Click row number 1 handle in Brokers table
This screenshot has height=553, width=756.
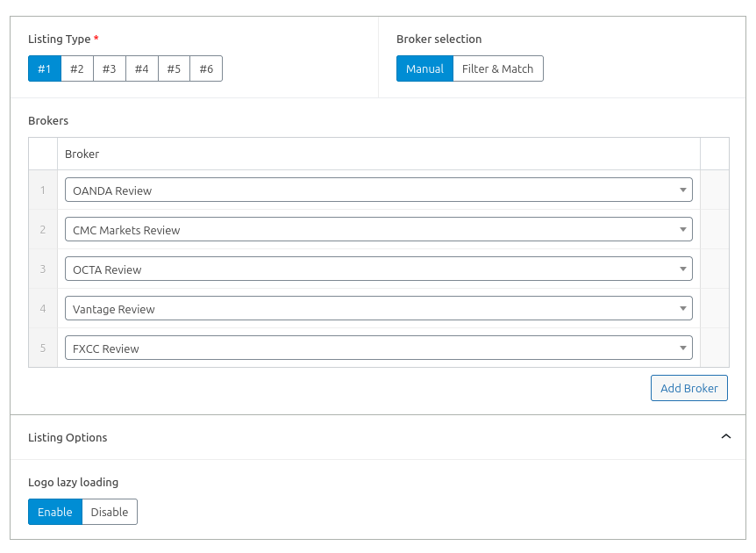[43, 190]
